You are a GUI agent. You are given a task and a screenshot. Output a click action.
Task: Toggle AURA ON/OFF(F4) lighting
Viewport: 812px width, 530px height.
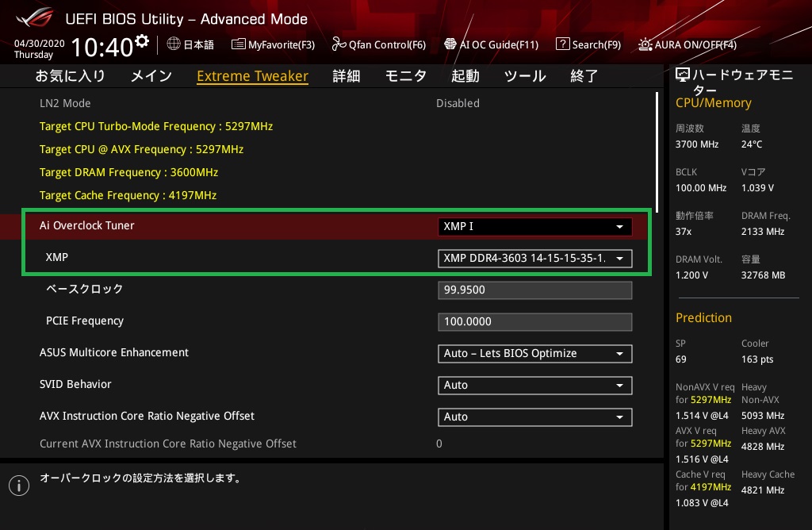click(x=688, y=44)
